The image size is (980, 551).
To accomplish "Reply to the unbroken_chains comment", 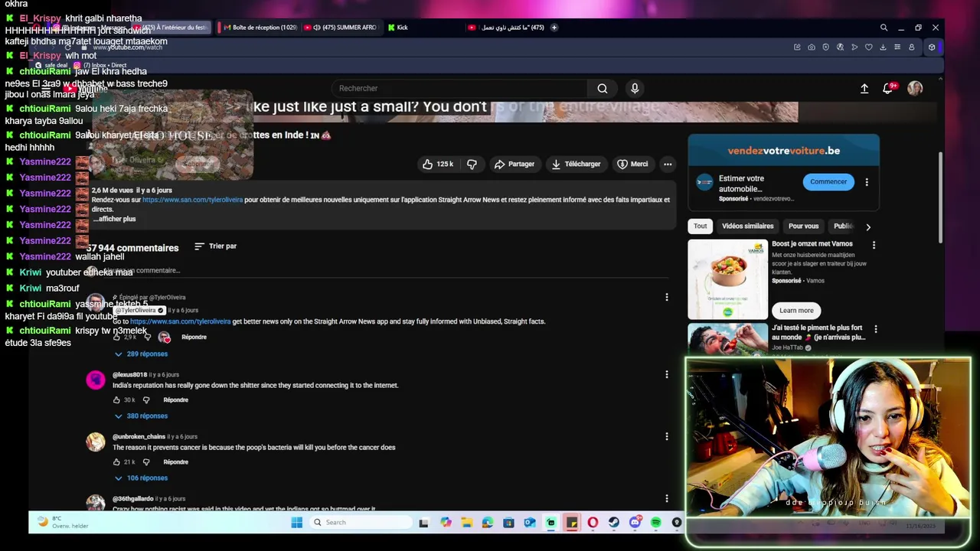I will (175, 462).
